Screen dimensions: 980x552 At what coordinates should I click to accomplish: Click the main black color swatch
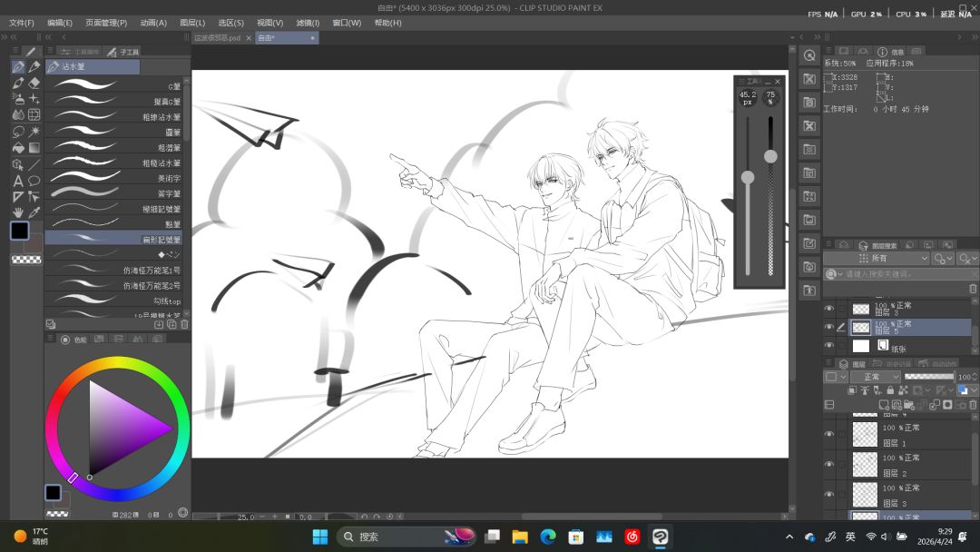(19, 231)
